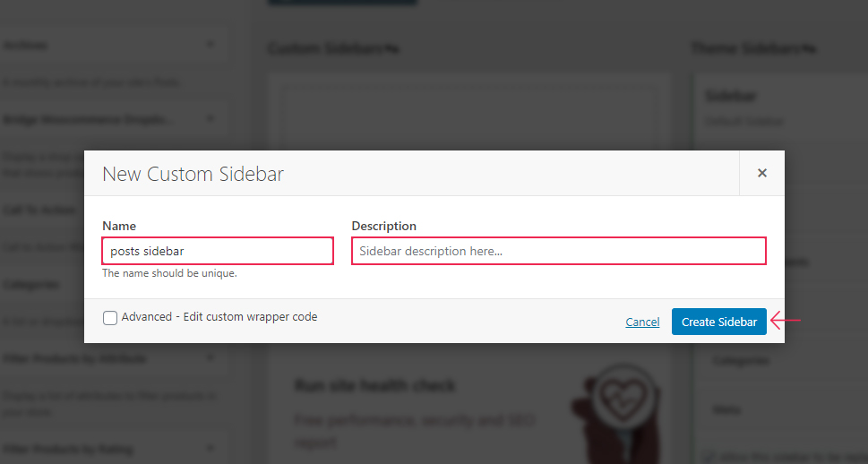Expand the Bridge Woocommerce Dropdown widget arrow

coord(210,118)
